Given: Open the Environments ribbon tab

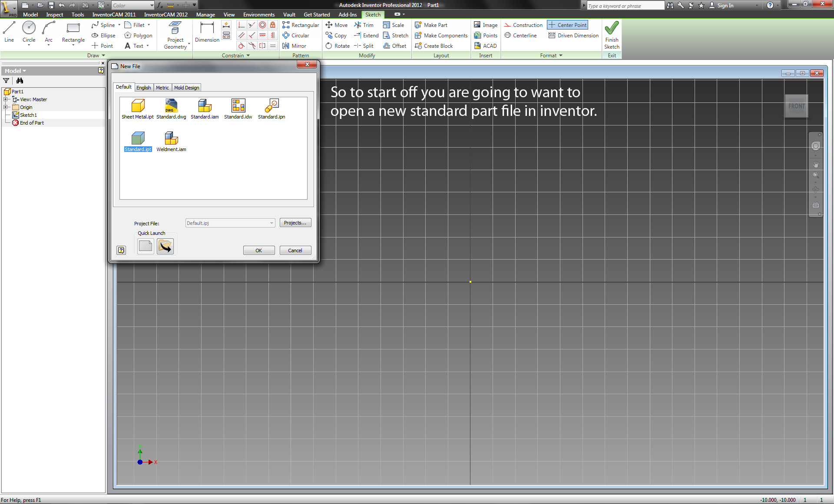Looking at the screenshot, I should [x=259, y=15].
